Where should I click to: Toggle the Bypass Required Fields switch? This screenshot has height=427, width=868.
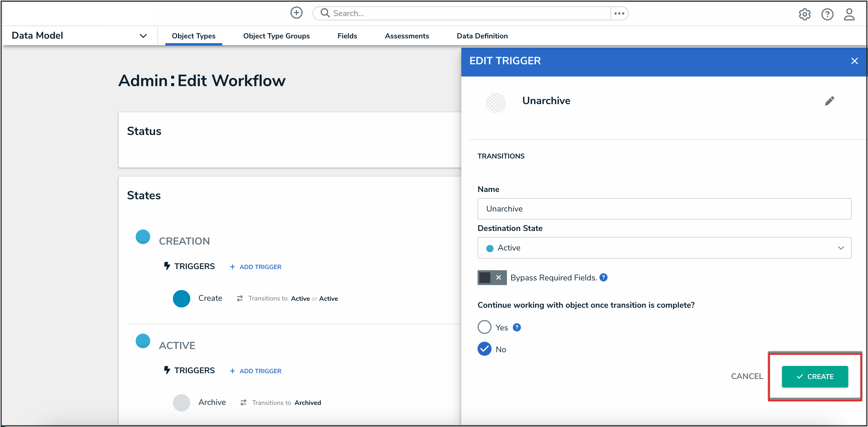click(492, 277)
